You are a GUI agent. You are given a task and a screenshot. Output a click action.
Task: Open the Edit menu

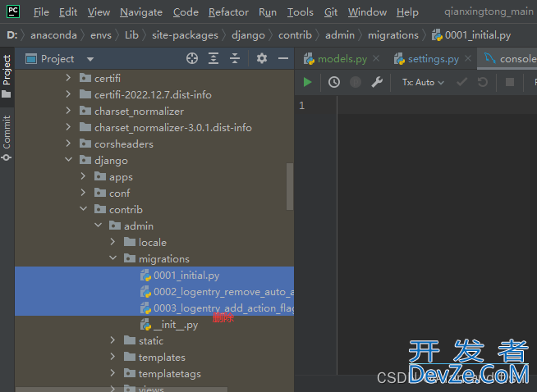pyautogui.click(x=68, y=12)
